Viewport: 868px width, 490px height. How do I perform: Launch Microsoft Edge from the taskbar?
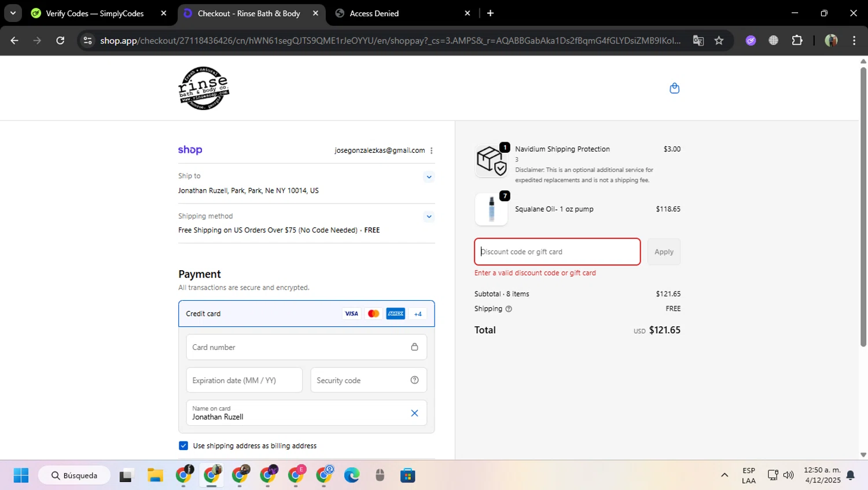(352, 476)
